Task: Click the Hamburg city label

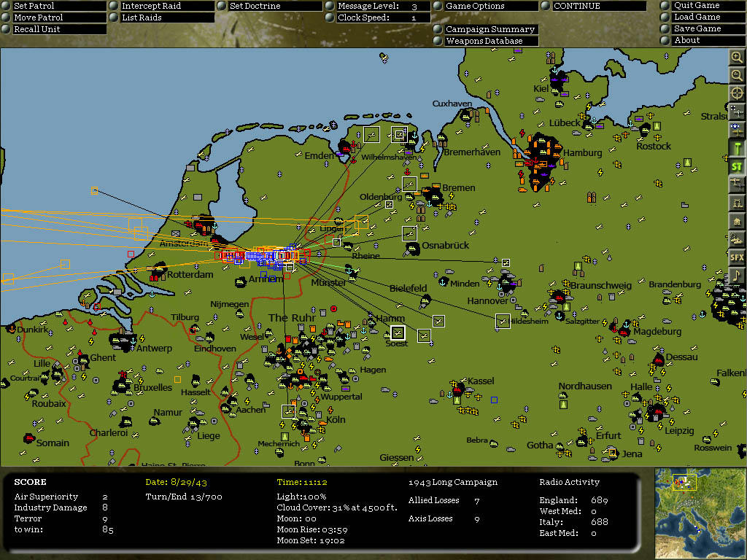Action: 582,153
